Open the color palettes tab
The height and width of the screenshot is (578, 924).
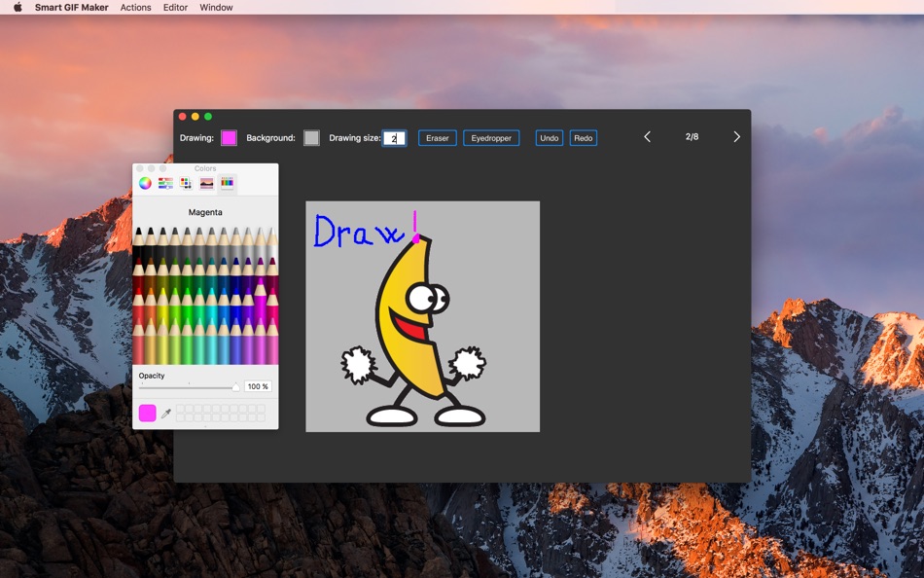[x=186, y=184]
